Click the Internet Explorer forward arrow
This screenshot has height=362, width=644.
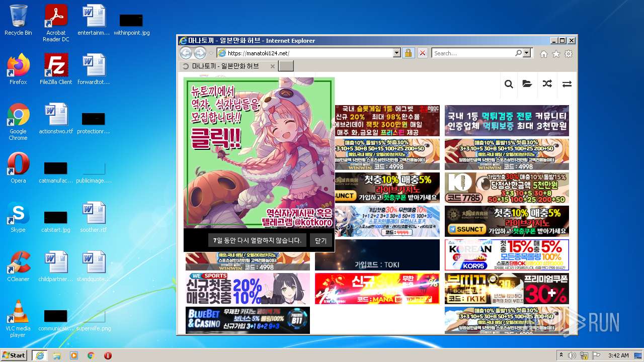(x=200, y=53)
